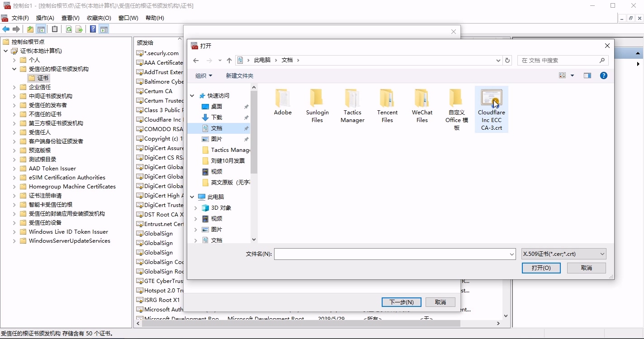Image resolution: width=644 pixels, height=339 pixels.
Task: Click the MMC toolbar Back arrow
Action: [6, 29]
